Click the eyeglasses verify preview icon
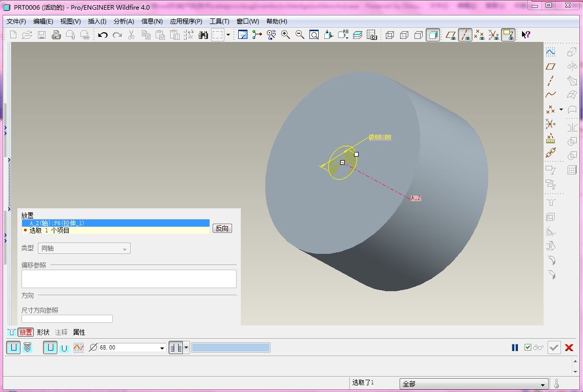 coord(538,348)
